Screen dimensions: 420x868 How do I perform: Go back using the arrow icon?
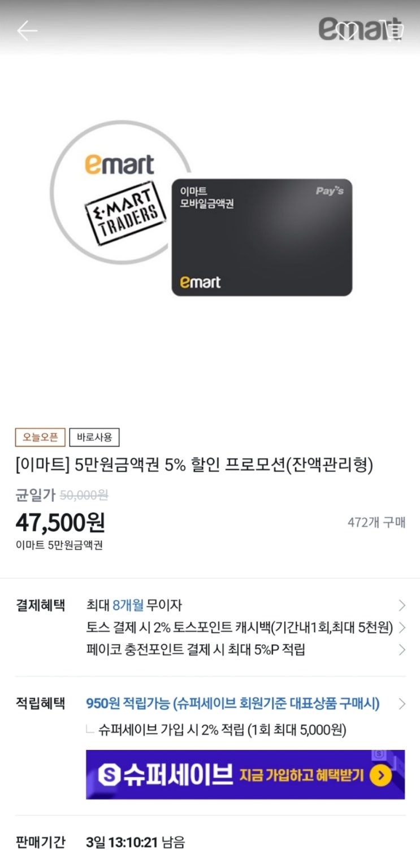(x=27, y=31)
